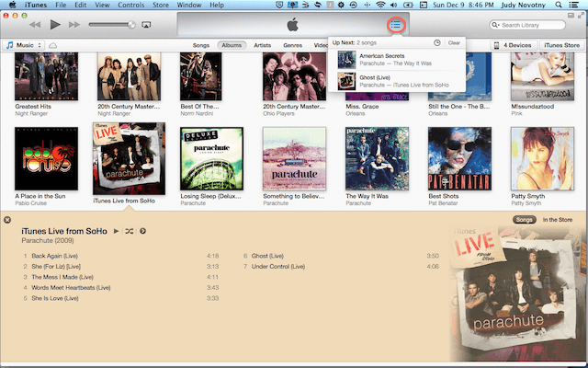Viewport: 588px width, 368px height.
Task: Open the Store menu
Action: point(161,5)
